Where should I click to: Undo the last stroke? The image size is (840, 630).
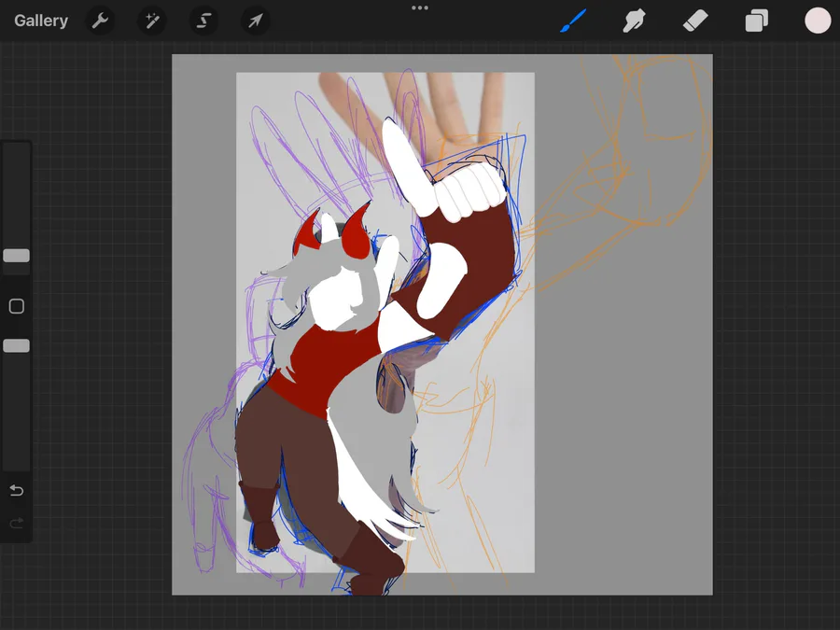pos(17,490)
